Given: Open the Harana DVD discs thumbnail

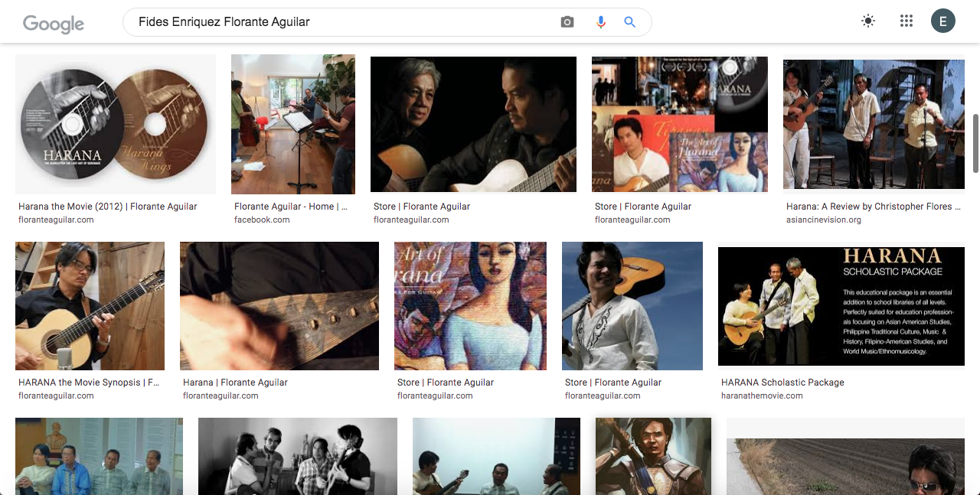Looking at the screenshot, I should [115, 125].
